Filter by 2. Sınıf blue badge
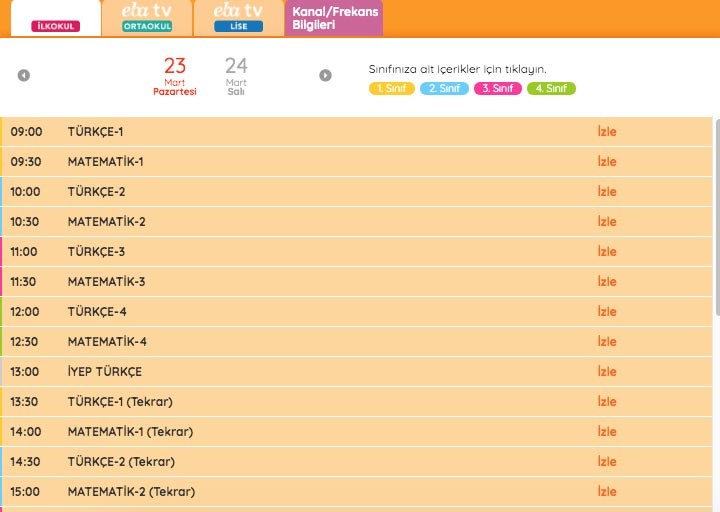720x512 pixels. (445, 89)
